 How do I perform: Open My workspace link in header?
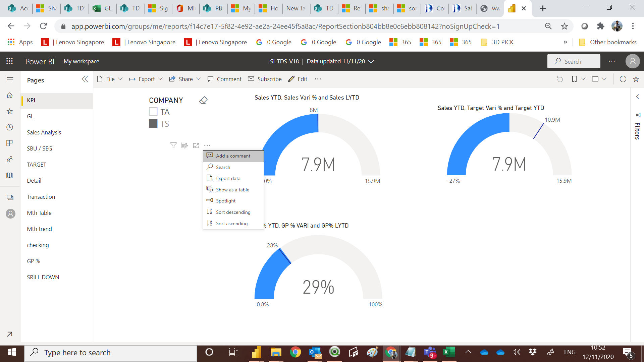[x=82, y=61]
